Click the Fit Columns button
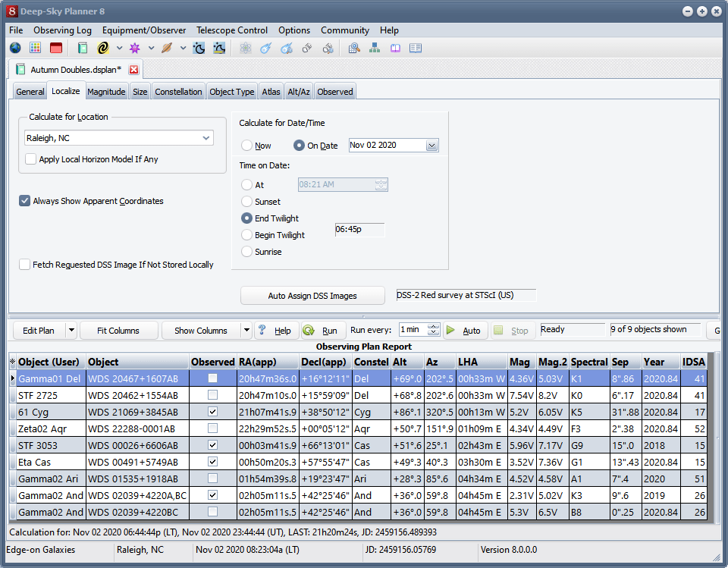 (x=118, y=330)
